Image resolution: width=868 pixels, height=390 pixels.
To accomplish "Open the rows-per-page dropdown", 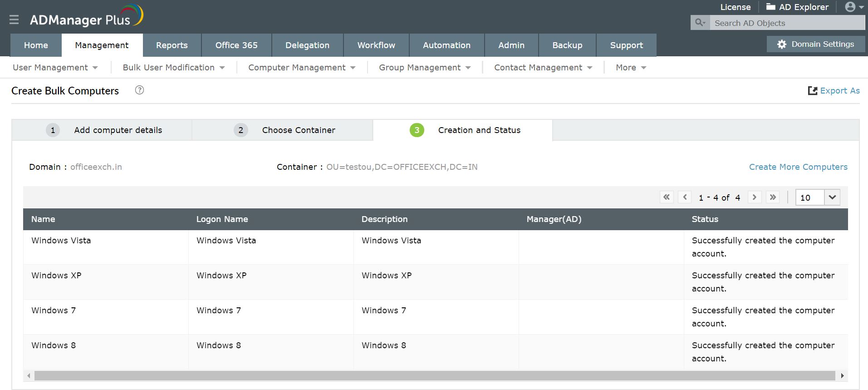I will tap(832, 197).
